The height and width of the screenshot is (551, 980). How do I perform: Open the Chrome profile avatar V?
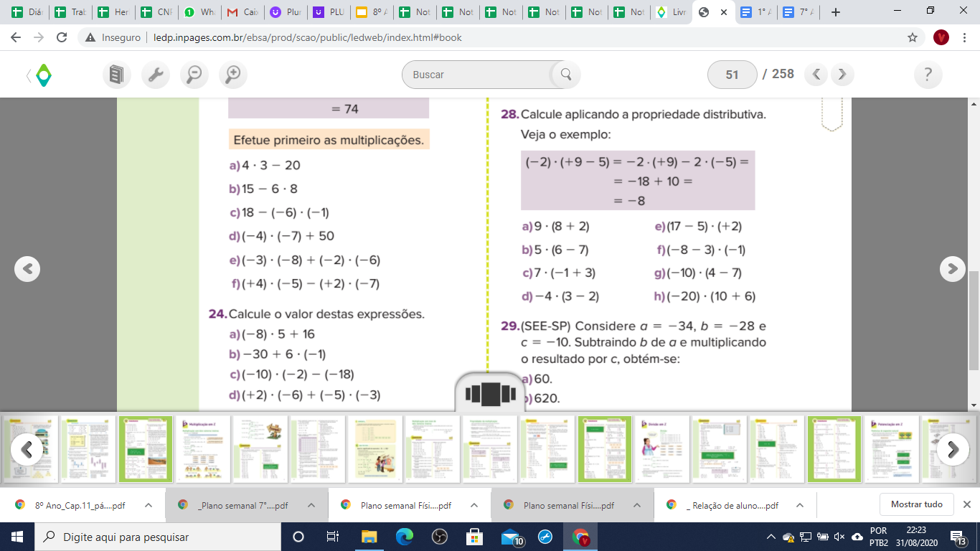click(x=941, y=37)
